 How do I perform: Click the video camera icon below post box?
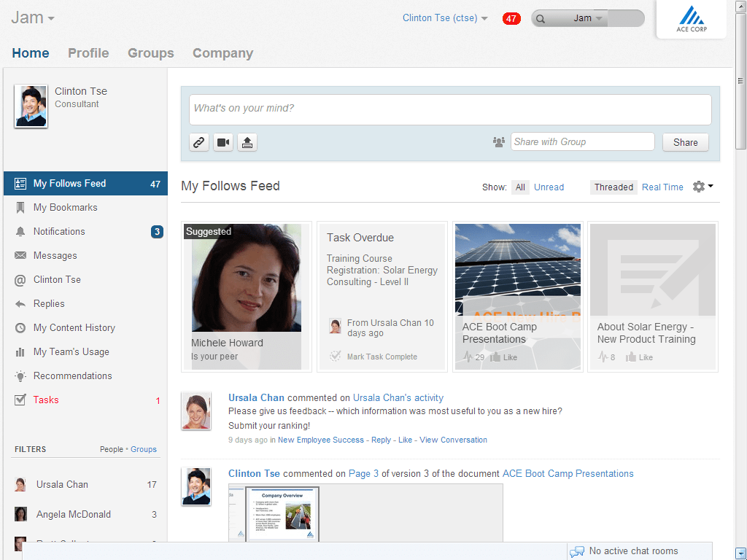tap(223, 142)
